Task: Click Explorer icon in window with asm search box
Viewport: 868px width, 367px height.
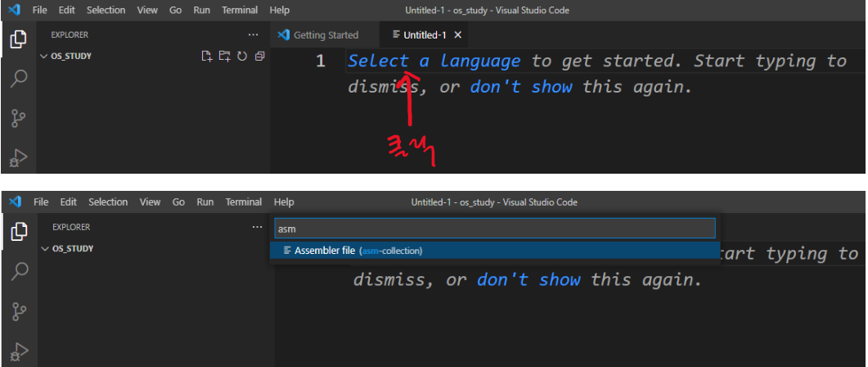Action: [19, 231]
